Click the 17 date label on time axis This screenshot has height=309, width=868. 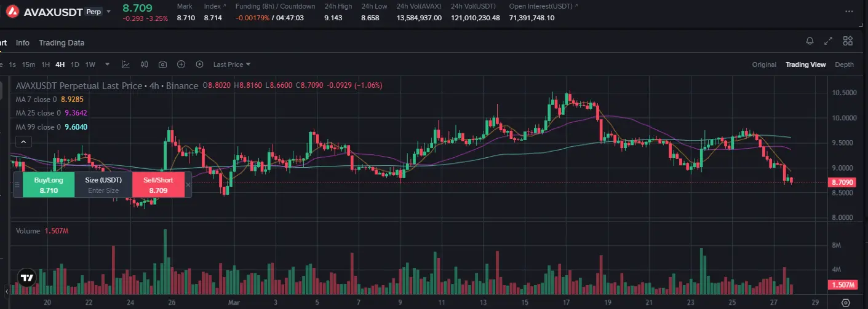567,302
